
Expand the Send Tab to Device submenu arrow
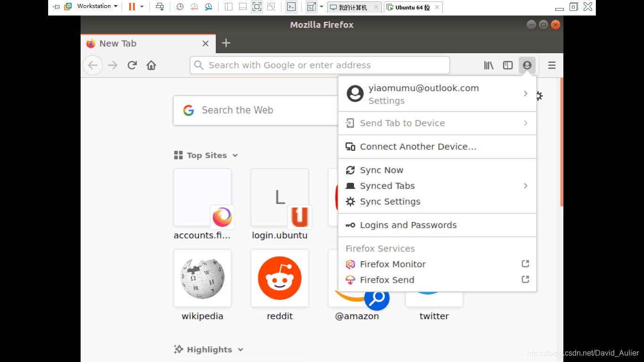pyautogui.click(x=525, y=123)
